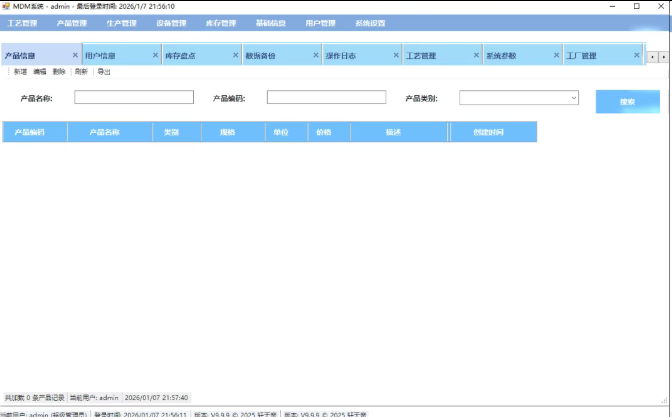Click the 2026/01/07 21:57:40 status time
This screenshot has width=672, height=417.
156,398
